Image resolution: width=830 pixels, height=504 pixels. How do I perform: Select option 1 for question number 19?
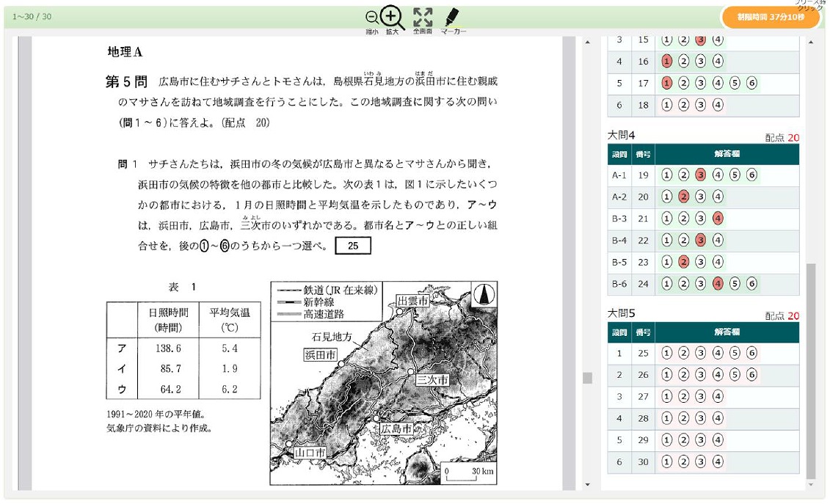click(x=666, y=175)
